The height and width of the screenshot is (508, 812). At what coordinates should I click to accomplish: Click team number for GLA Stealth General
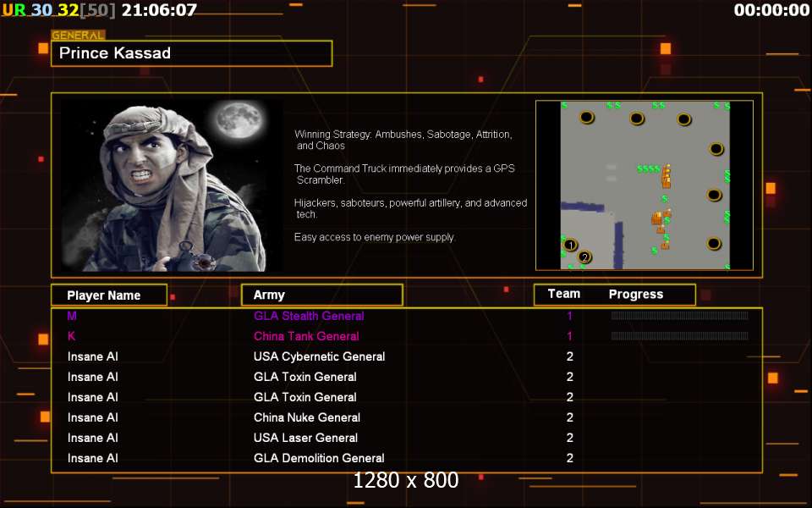(x=569, y=316)
